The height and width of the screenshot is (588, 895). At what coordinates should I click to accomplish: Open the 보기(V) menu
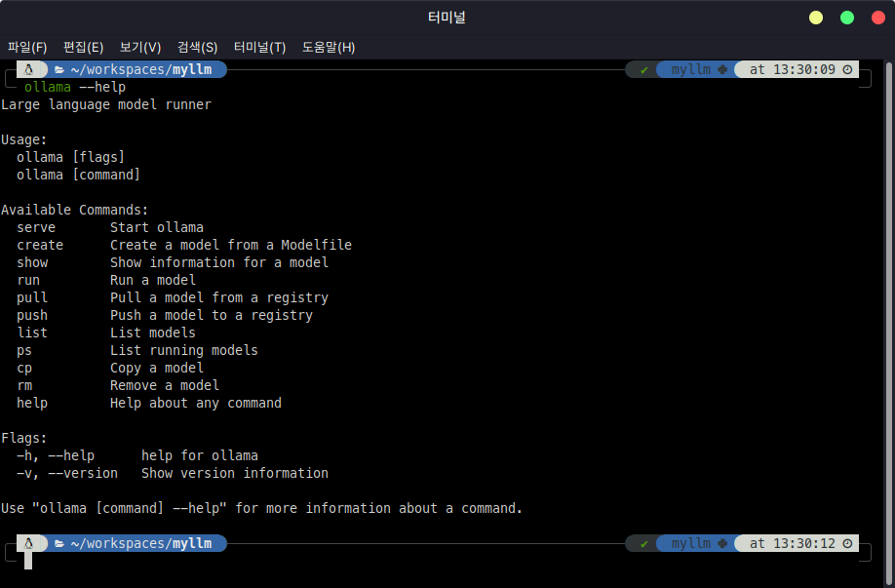(140, 48)
